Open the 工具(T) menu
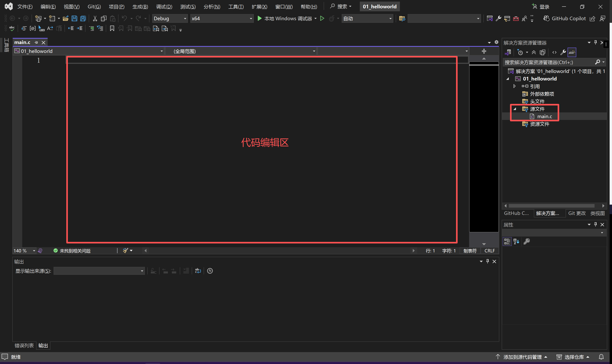Screen dimensions: 612x364 tap(236, 7)
